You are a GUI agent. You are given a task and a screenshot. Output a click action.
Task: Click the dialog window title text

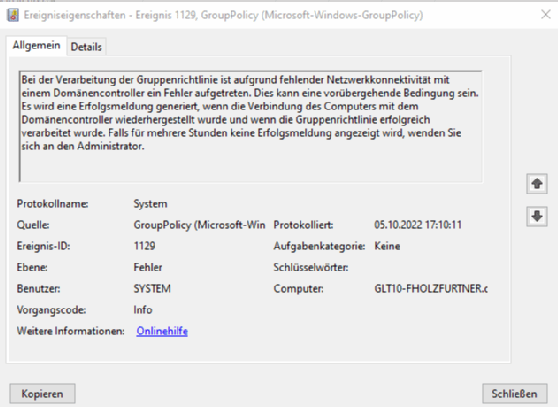223,15
